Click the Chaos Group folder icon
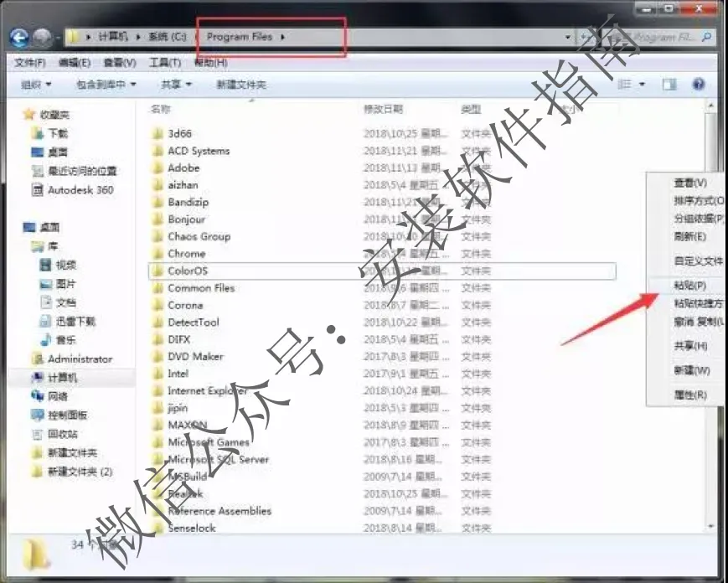The image size is (728, 583). click(157, 237)
